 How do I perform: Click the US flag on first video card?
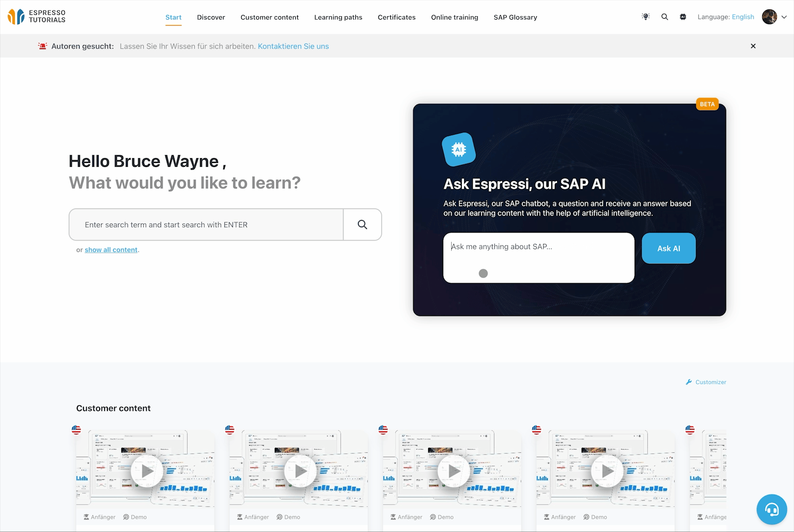pos(76,429)
